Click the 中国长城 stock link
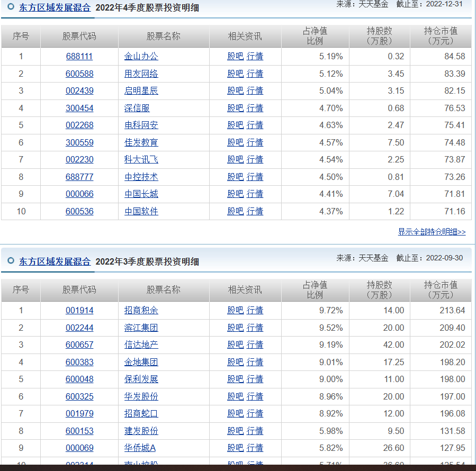 (x=141, y=194)
